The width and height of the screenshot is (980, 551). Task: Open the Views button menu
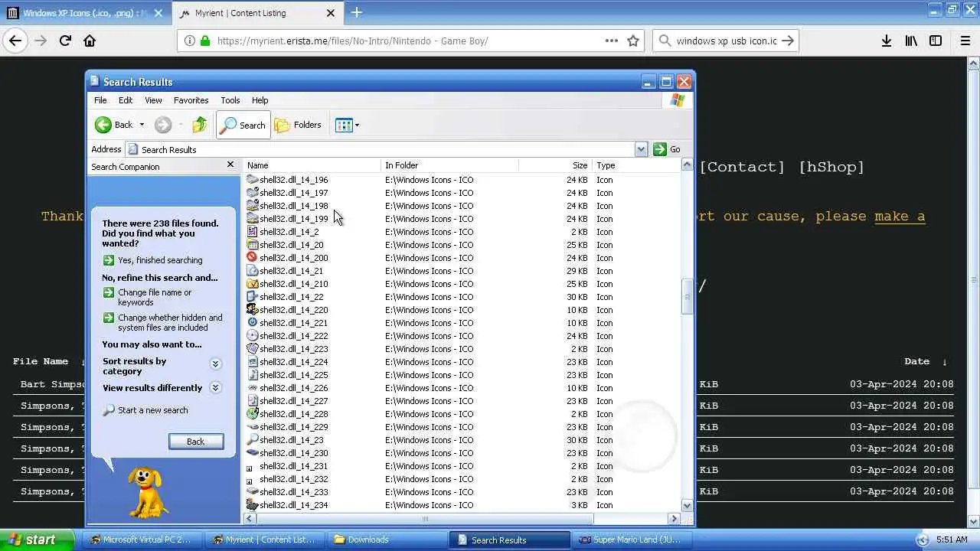click(347, 125)
